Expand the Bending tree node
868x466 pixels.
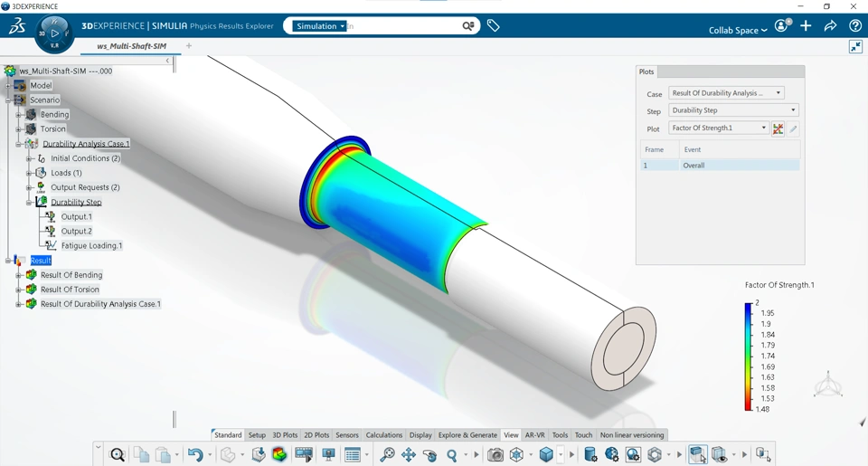[18, 114]
